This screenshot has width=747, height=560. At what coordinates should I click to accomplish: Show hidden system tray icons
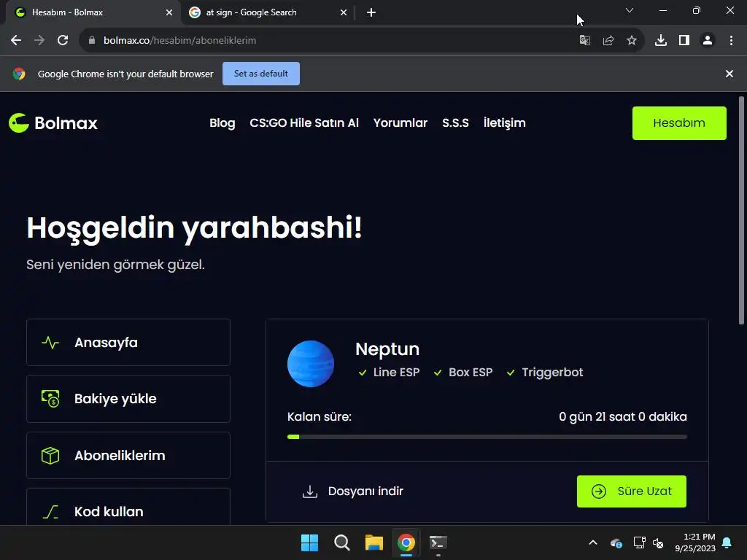[592, 542]
